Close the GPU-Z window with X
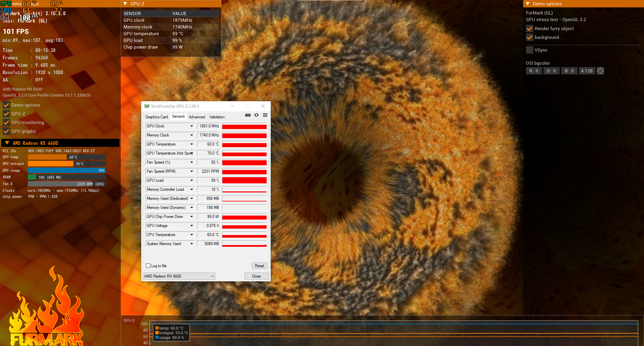 pos(263,106)
